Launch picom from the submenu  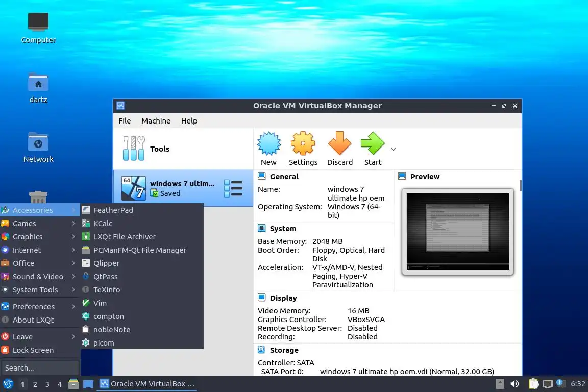[142, 343]
